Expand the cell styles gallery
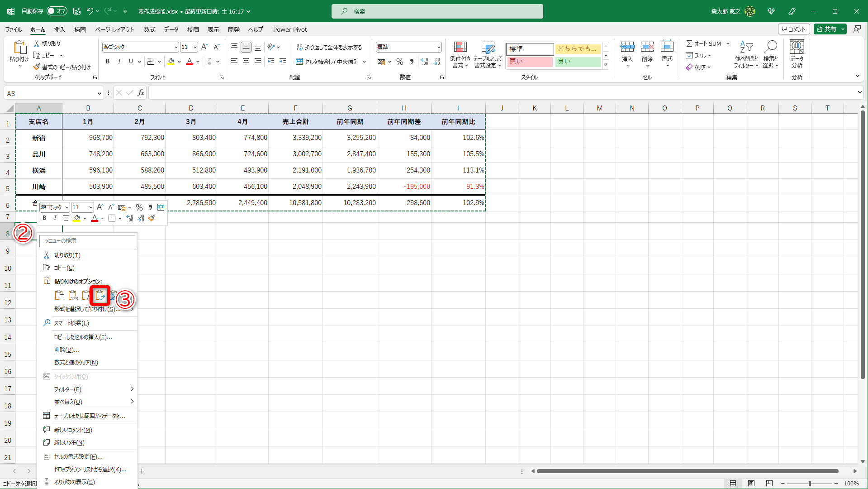This screenshot has height=489, width=868. coord(606,65)
